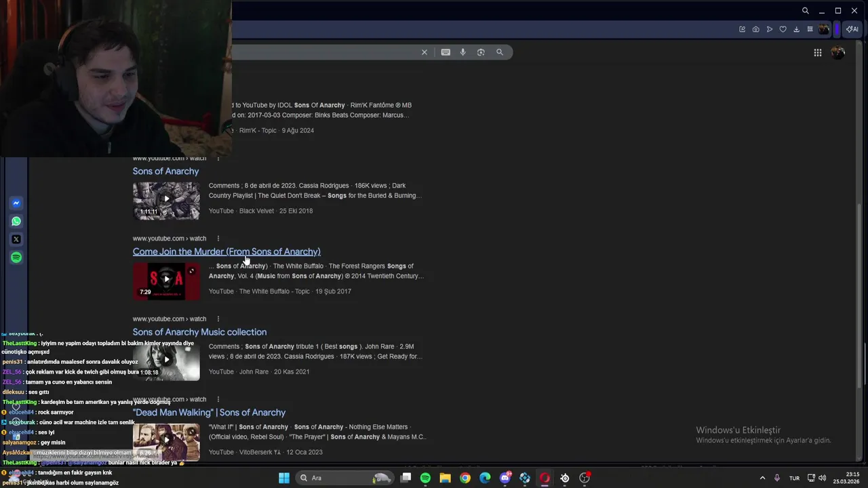Open the volume tray icon

point(823,478)
